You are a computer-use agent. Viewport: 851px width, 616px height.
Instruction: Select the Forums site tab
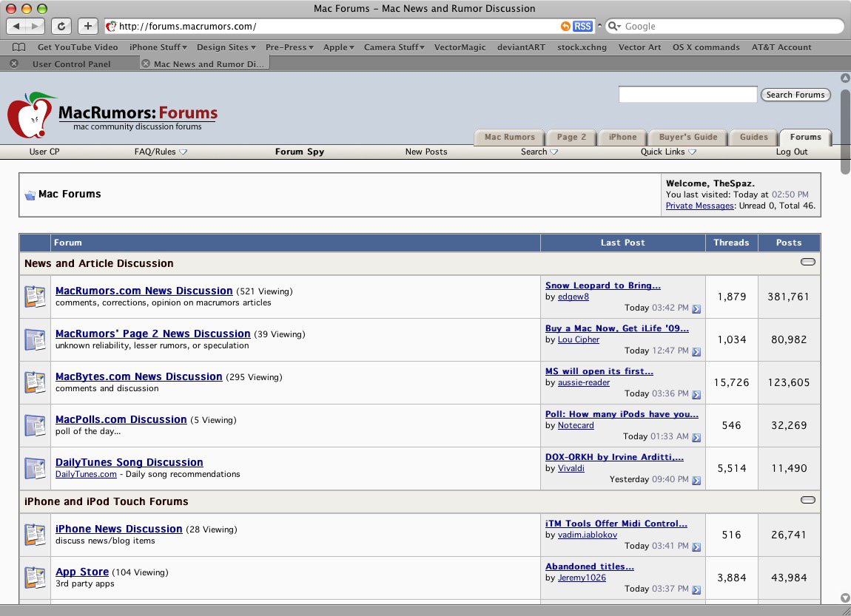click(x=805, y=138)
